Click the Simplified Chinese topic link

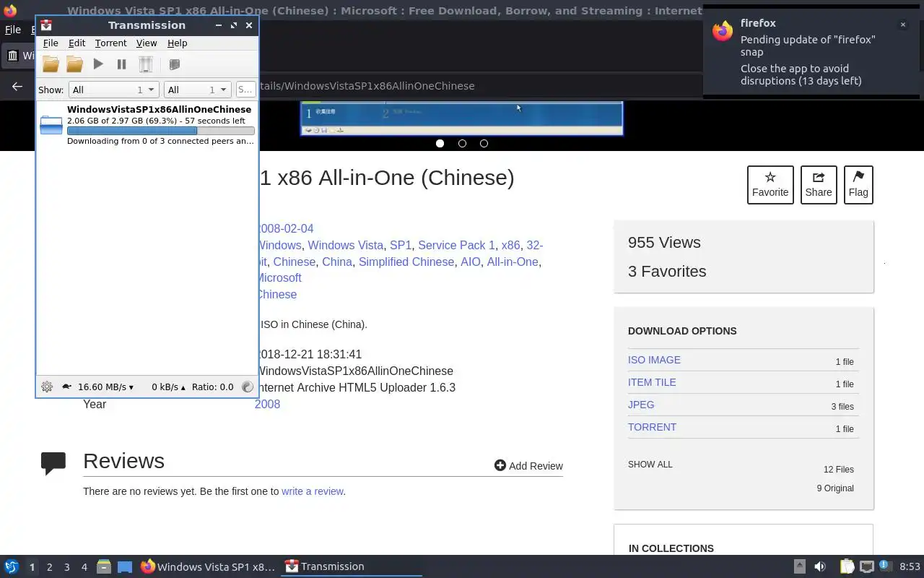point(406,262)
